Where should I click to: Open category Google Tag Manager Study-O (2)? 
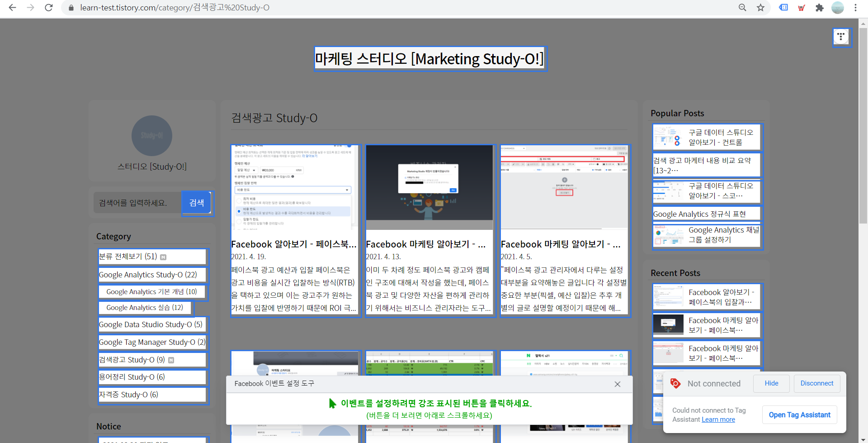click(152, 342)
